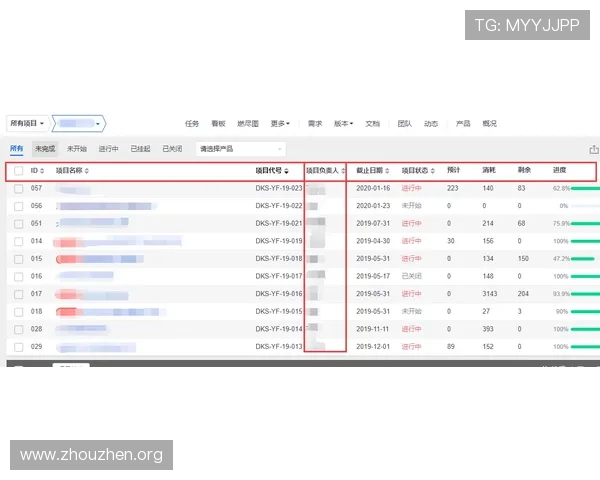Open the 请选择产品 combo box

tap(241, 149)
